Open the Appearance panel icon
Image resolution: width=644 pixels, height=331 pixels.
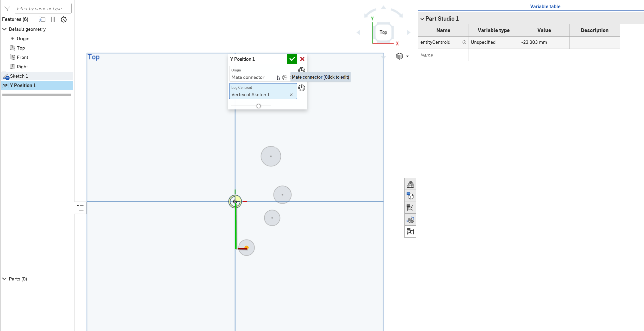coord(410,184)
